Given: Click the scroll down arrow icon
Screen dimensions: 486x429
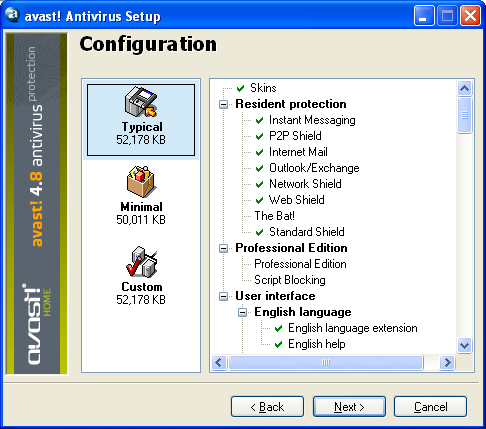Looking at the screenshot, I should (x=464, y=345).
